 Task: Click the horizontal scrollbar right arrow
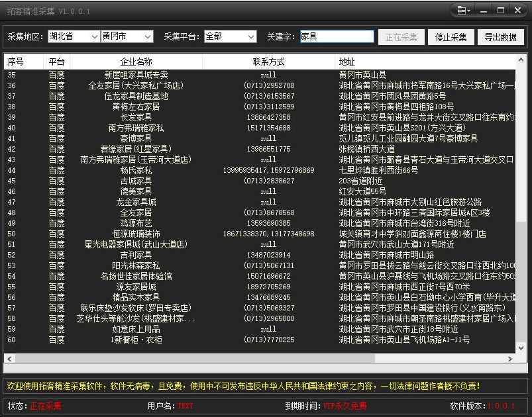[511, 359]
